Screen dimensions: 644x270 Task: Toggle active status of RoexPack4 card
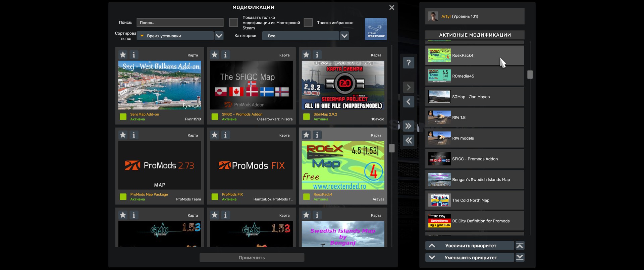point(307,197)
